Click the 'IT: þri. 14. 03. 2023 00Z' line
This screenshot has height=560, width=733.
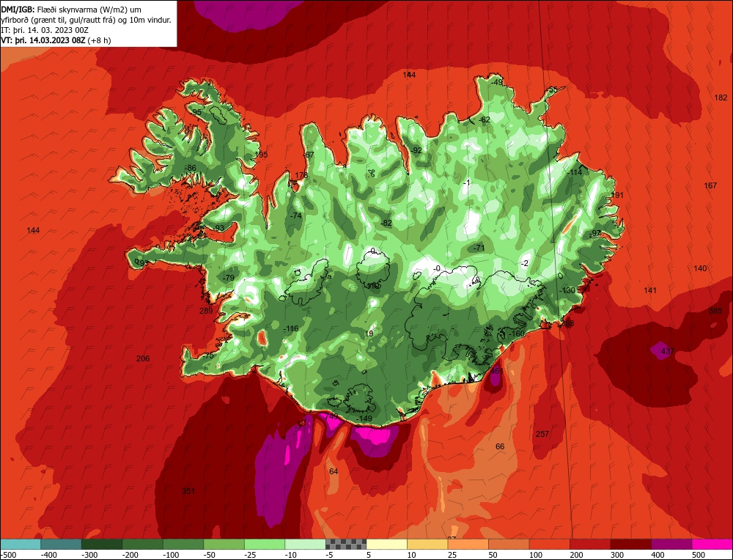tap(45, 30)
